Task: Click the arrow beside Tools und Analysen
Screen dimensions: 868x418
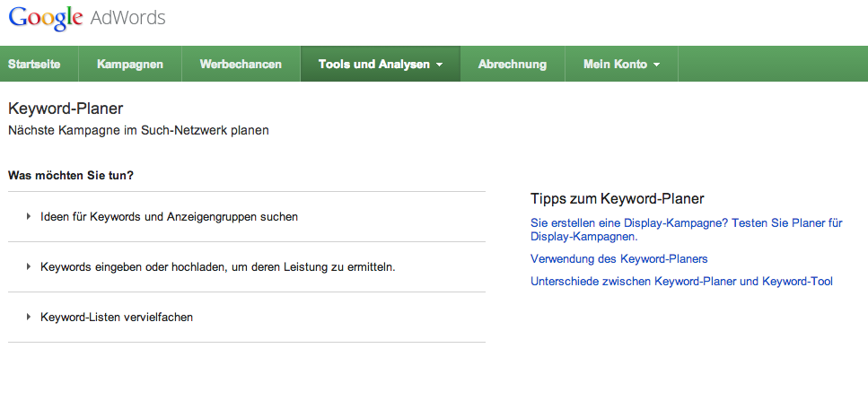Action: tap(439, 65)
